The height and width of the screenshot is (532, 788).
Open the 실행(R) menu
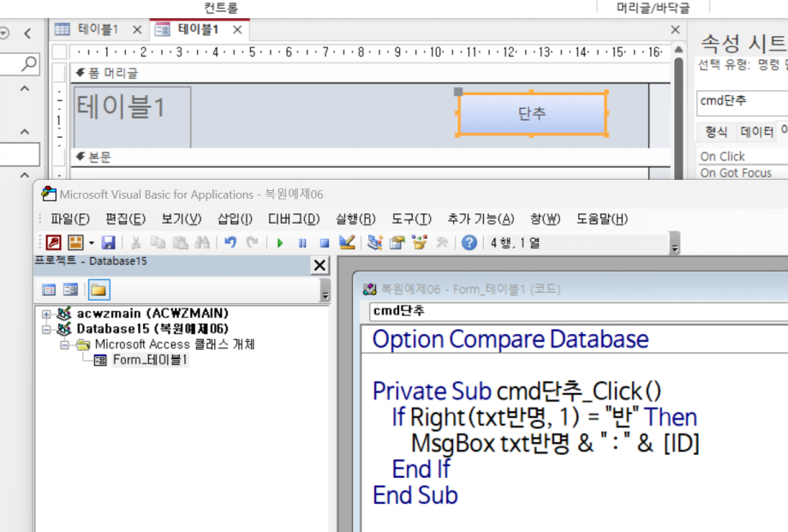point(355,219)
